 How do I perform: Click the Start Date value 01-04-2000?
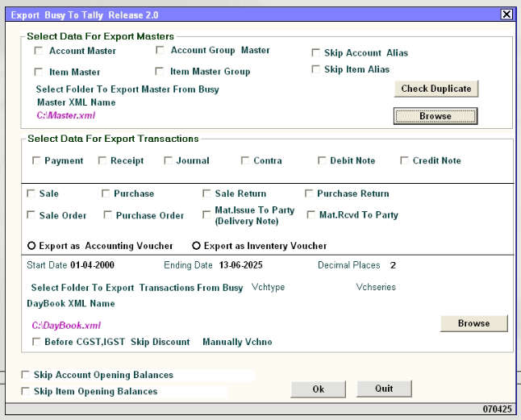coord(92,265)
